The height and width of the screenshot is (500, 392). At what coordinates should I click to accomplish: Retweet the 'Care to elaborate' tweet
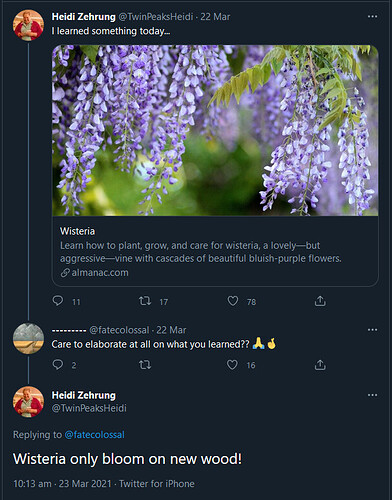pos(145,365)
